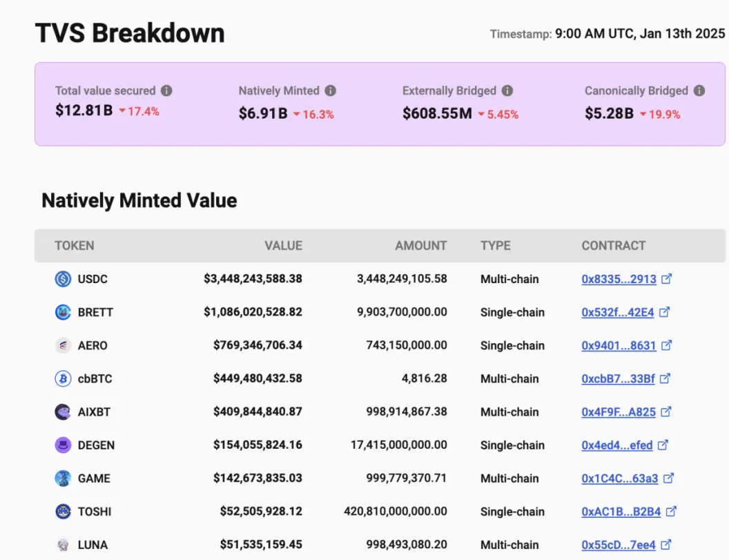Click the info icon next to Canonically Bridged

pyautogui.click(x=699, y=90)
